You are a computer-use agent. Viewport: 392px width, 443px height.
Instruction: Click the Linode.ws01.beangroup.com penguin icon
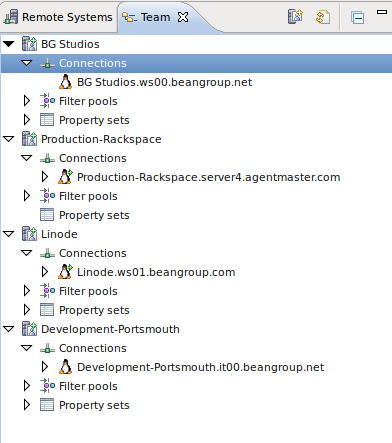pyautogui.click(x=65, y=272)
